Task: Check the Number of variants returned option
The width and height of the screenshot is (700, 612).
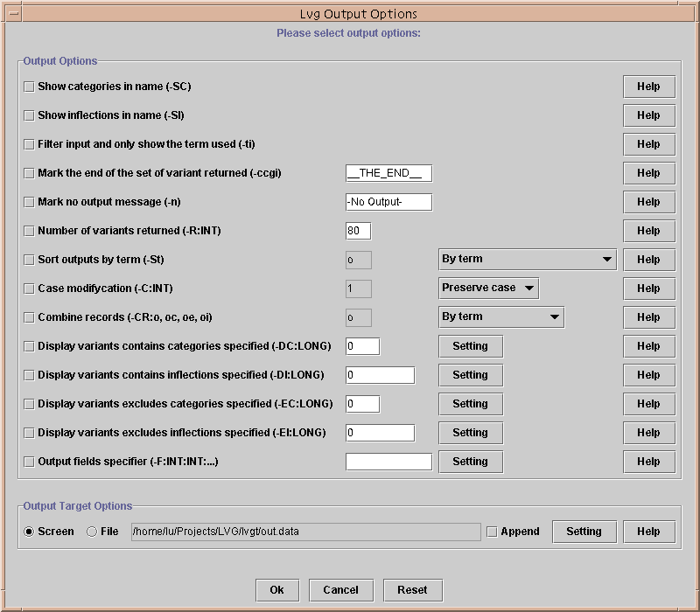Action: coord(29,231)
